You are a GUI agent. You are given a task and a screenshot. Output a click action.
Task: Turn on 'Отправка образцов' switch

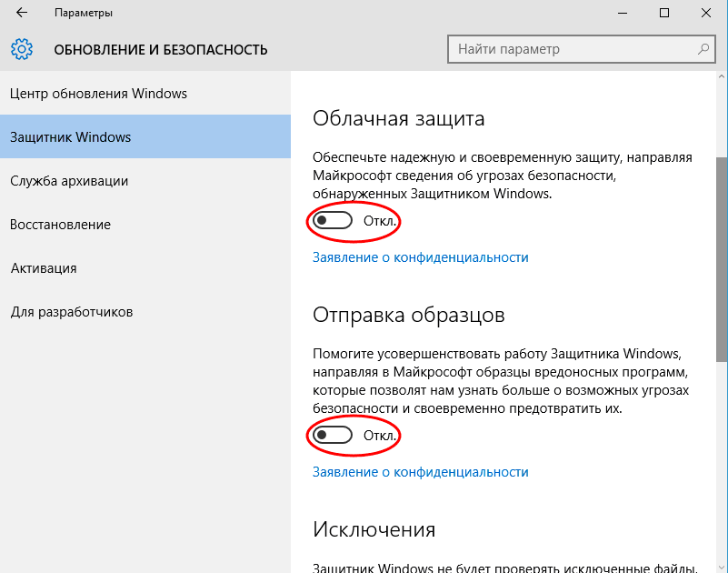tap(332, 437)
